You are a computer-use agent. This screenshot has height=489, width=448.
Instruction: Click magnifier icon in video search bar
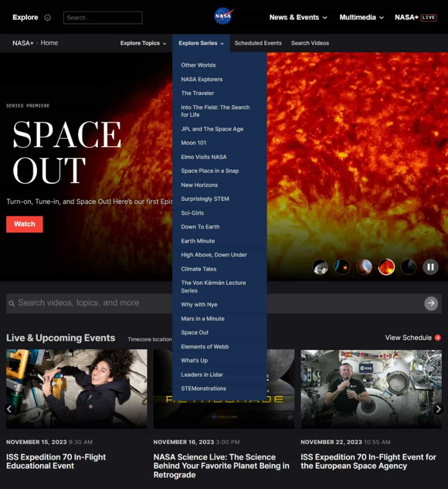click(12, 304)
